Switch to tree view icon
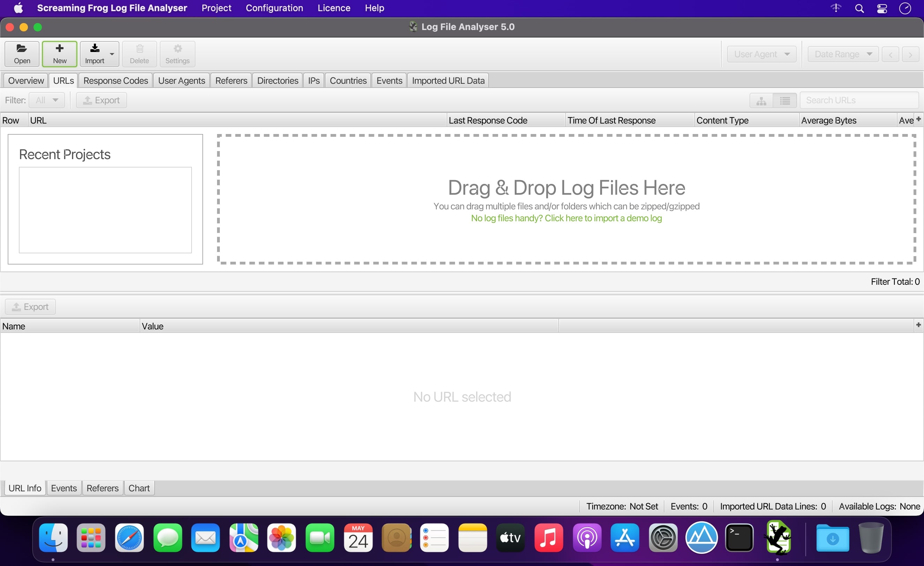Screen dimensions: 924x566 tap(761, 100)
